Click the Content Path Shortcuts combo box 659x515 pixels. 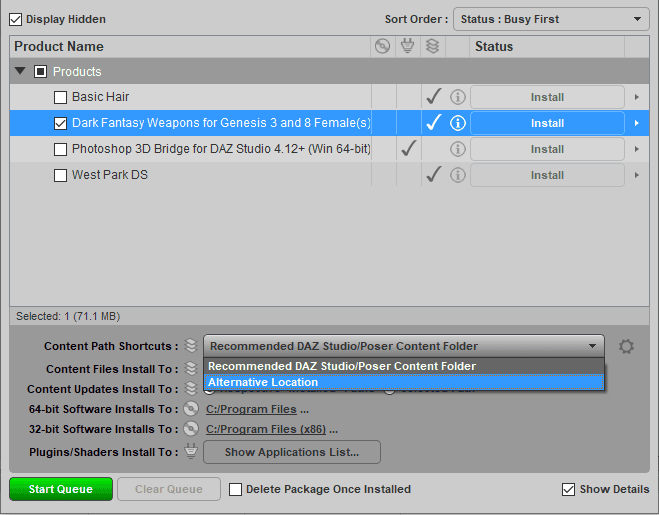[404, 346]
